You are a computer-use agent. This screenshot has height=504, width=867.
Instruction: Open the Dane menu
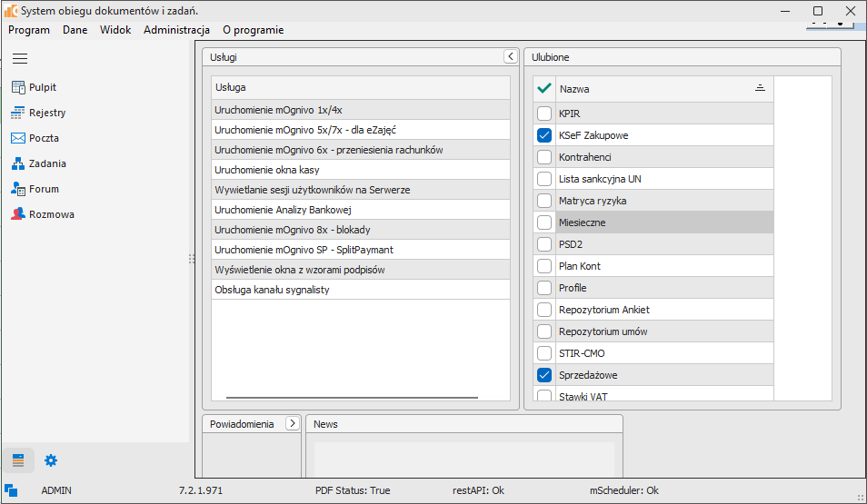[x=75, y=30]
